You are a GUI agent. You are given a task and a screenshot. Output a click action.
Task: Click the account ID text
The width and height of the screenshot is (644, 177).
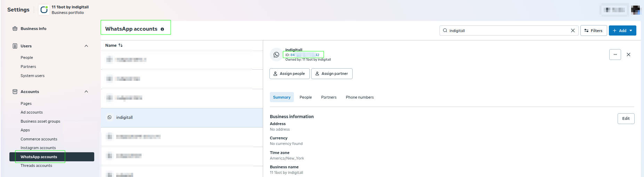[302, 55]
